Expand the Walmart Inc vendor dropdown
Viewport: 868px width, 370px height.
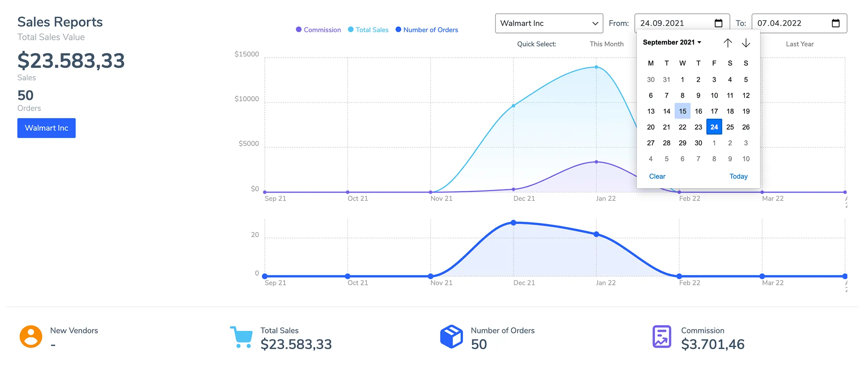coord(549,23)
